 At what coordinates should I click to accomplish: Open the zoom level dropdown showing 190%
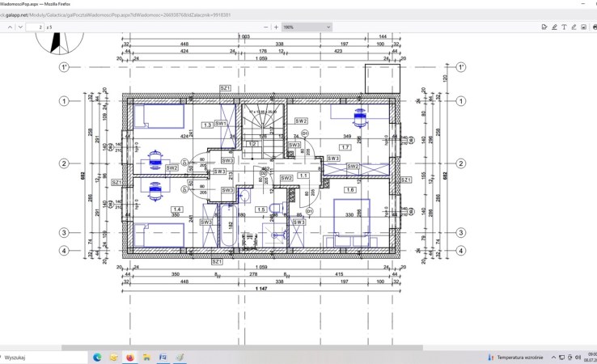tap(306, 27)
